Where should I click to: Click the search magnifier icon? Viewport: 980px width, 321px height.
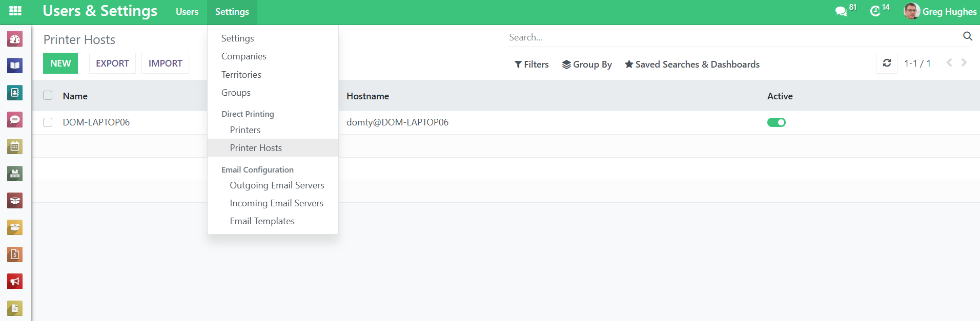tap(967, 36)
